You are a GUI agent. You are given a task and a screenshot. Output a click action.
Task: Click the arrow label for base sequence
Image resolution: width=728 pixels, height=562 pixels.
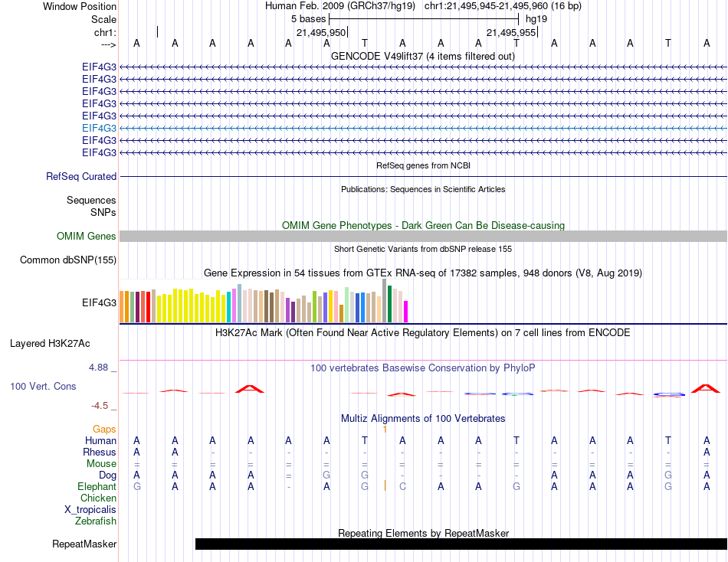click(x=108, y=44)
